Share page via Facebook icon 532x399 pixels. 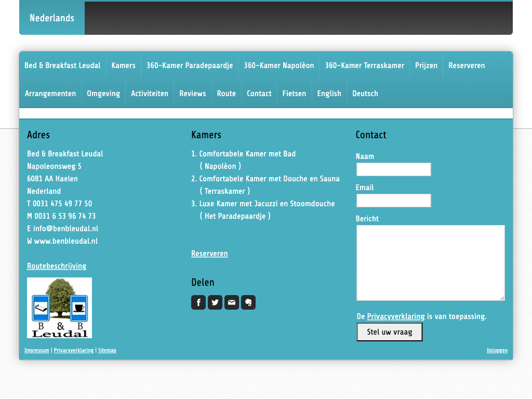coord(198,302)
